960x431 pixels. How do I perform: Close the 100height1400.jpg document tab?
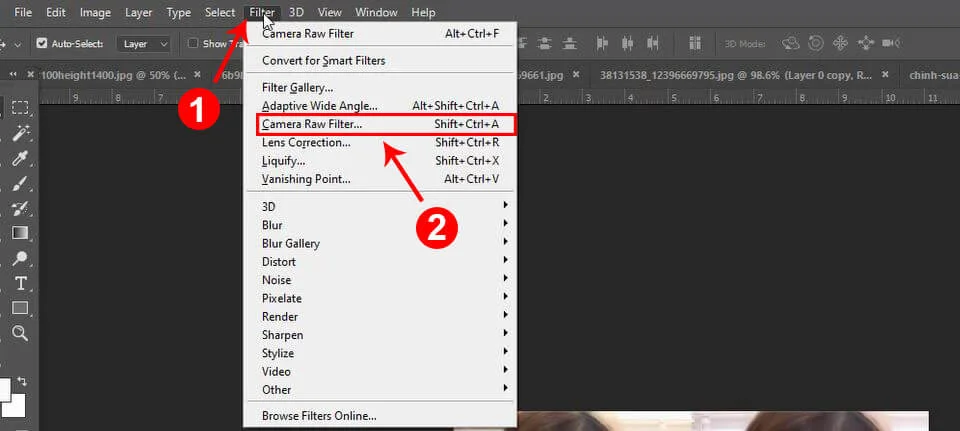(197, 75)
